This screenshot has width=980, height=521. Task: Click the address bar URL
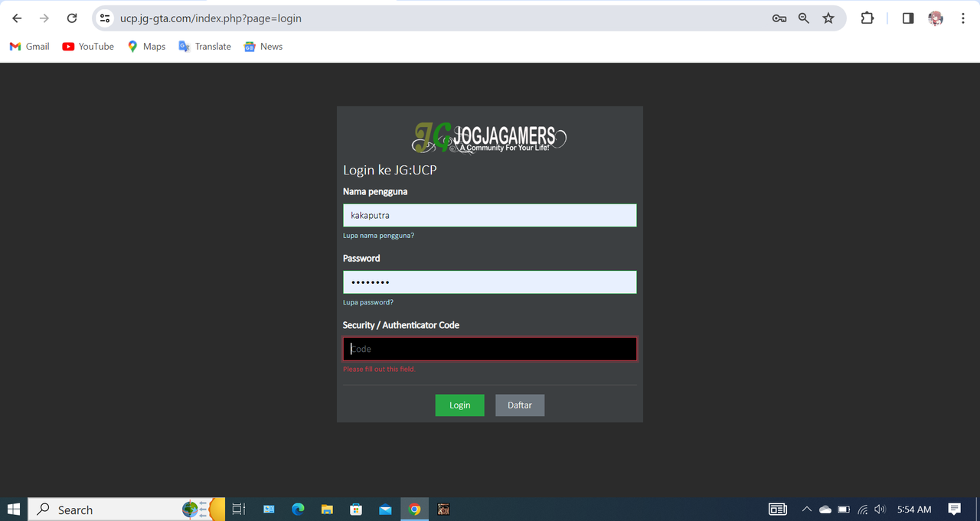[211, 18]
